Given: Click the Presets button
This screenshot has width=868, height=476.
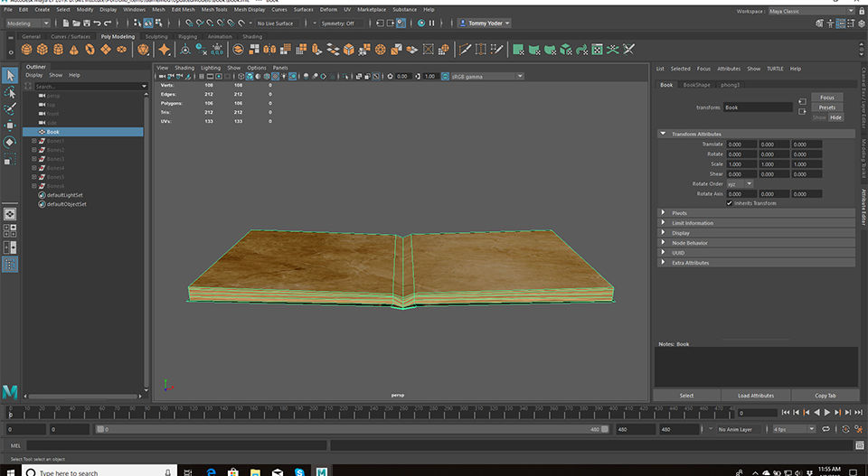Looking at the screenshot, I should coord(826,107).
